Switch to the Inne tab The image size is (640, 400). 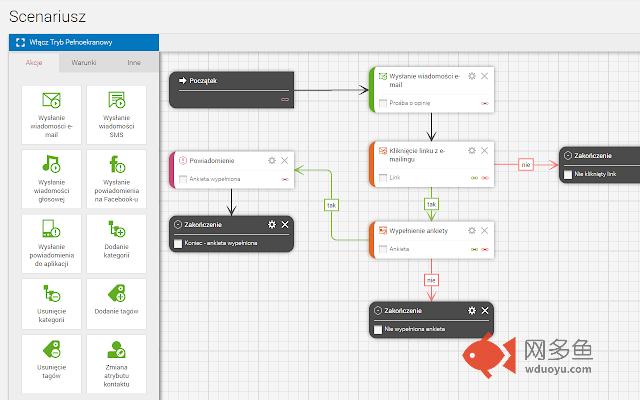[134, 62]
